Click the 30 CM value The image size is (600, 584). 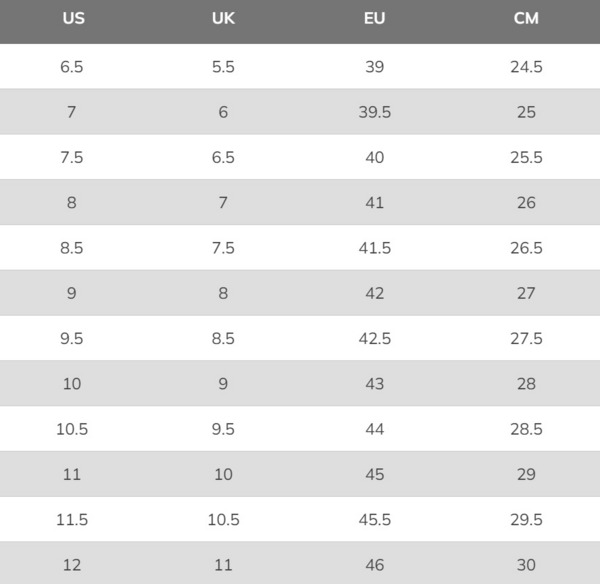(526, 565)
